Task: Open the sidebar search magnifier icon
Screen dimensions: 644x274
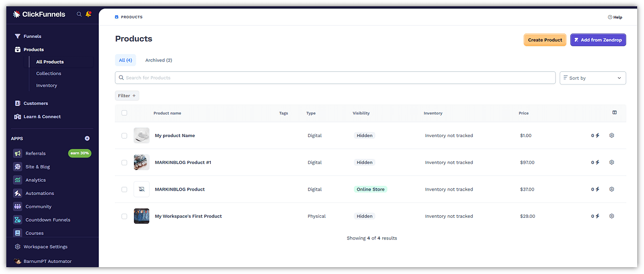Action: (79, 14)
